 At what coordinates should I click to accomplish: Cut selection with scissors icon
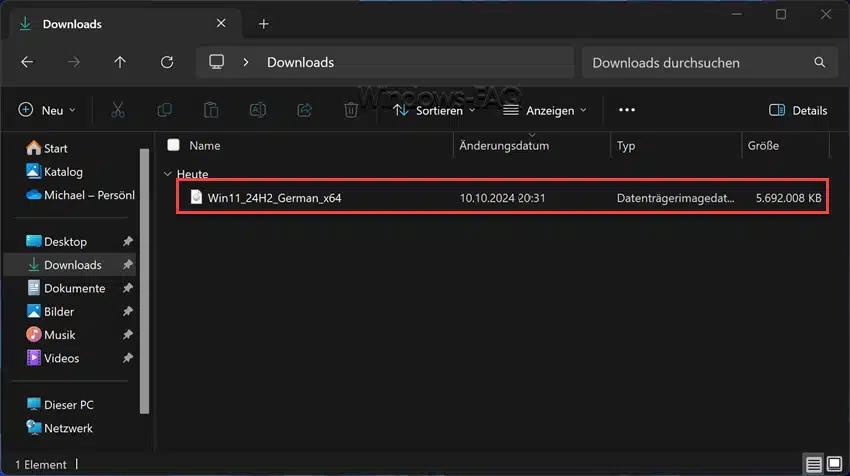pyautogui.click(x=118, y=110)
